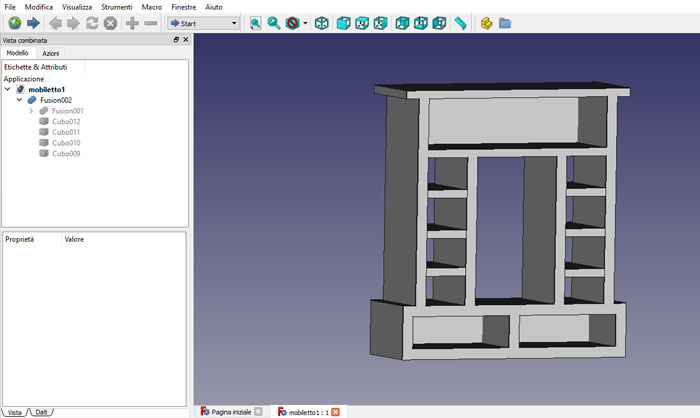Select Cubo012 in the model tree

(66, 121)
